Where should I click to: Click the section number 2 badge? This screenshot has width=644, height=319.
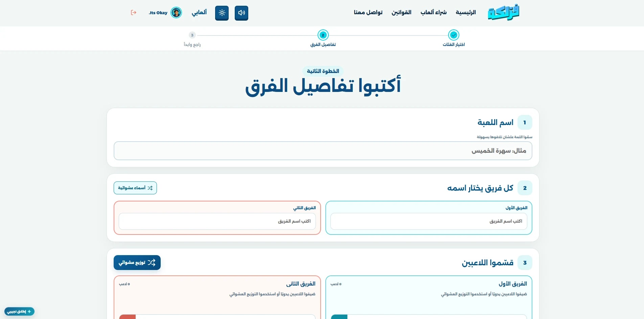tap(525, 188)
